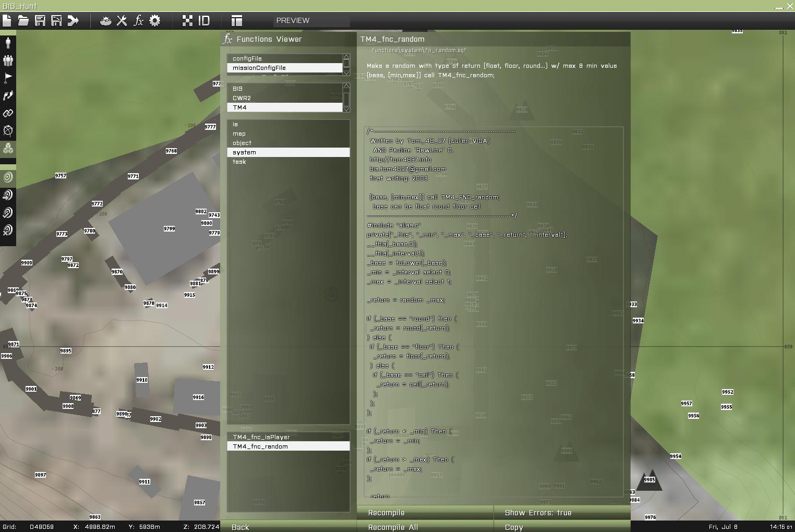Screen dimensions: 795x532
Task: Click the fn_random.sqf file path
Action: [x=419, y=51]
